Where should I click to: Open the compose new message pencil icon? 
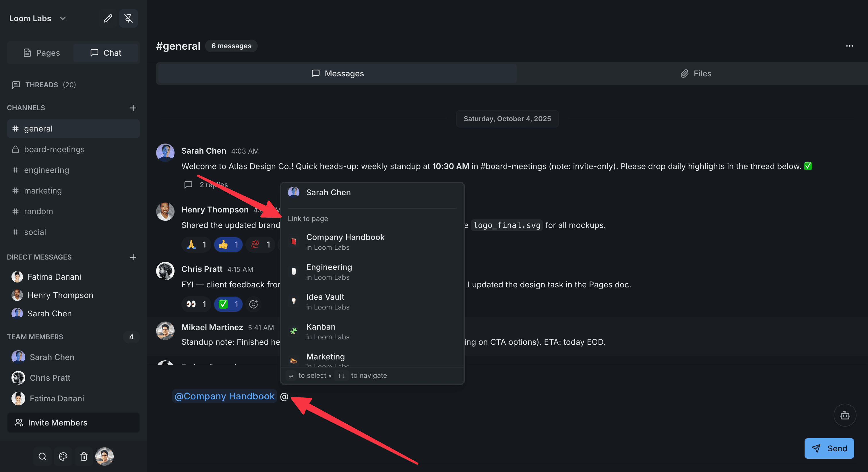coord(108,19)
